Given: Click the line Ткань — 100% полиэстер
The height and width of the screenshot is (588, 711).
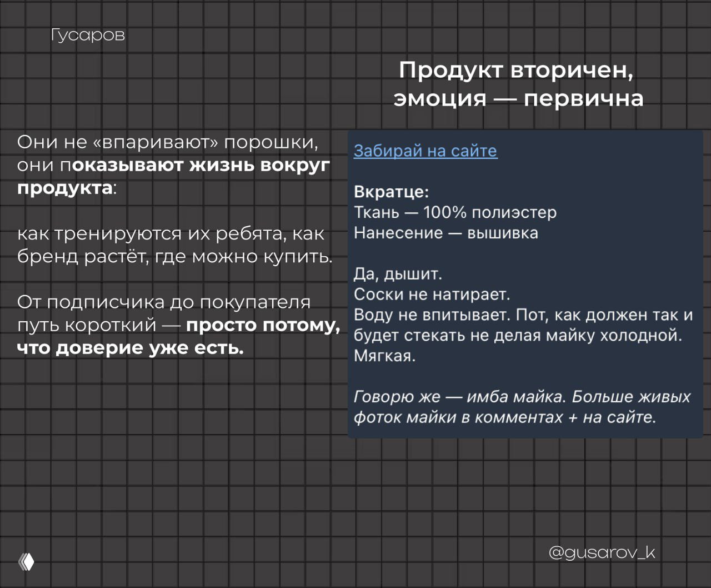Looking at the screenshot, I should [x=455, y=212].
